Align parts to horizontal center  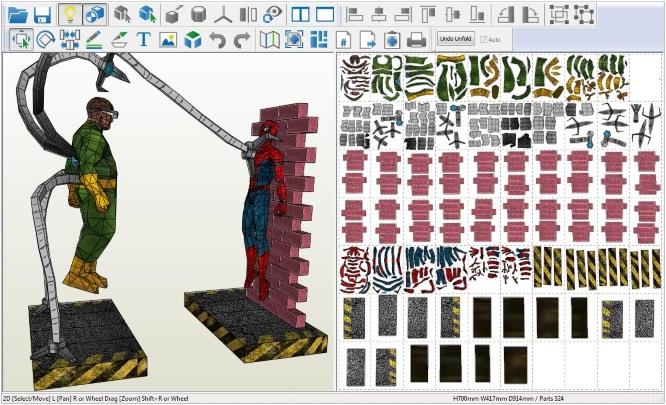click(x=378, y=15)
